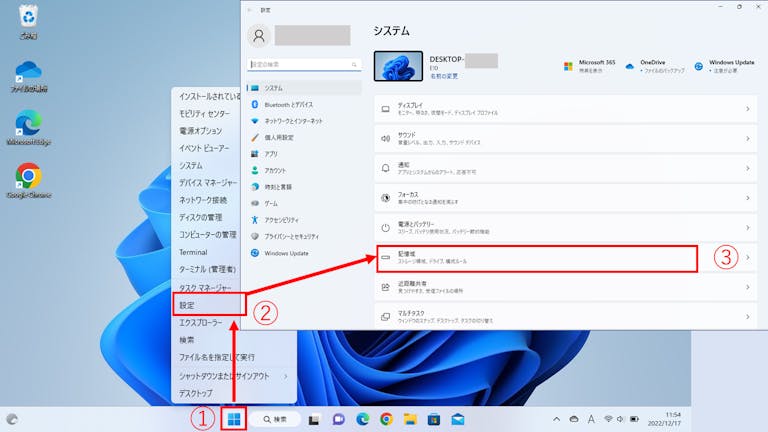
Task: Open the widgets icon at the taskbar's left end
Action: pyautogui.click(x=12, y=419)
